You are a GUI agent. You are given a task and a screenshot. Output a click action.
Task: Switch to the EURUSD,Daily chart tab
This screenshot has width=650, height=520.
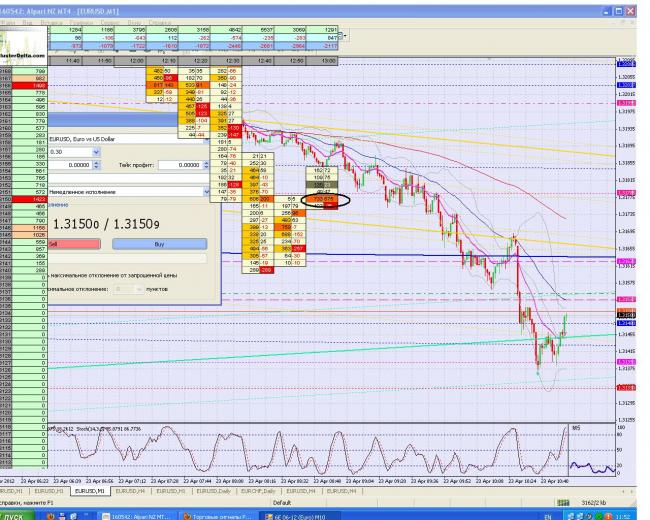coord(213,491)
